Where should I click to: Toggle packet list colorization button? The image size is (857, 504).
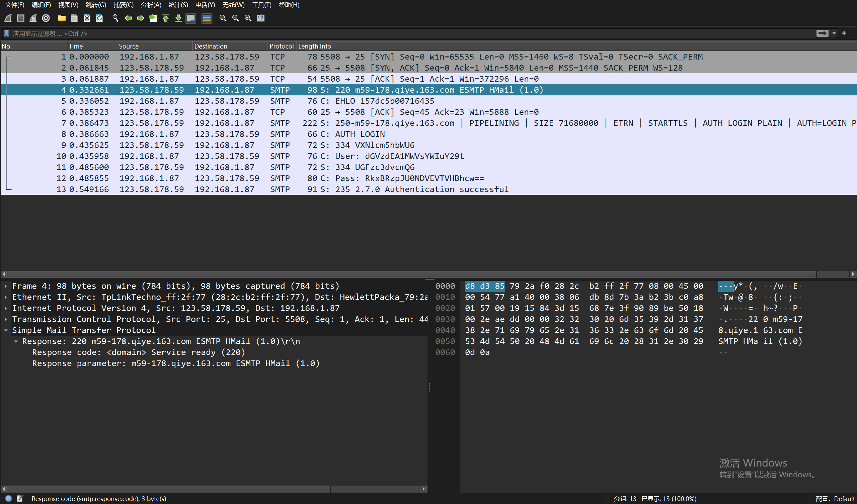[207, 18]
